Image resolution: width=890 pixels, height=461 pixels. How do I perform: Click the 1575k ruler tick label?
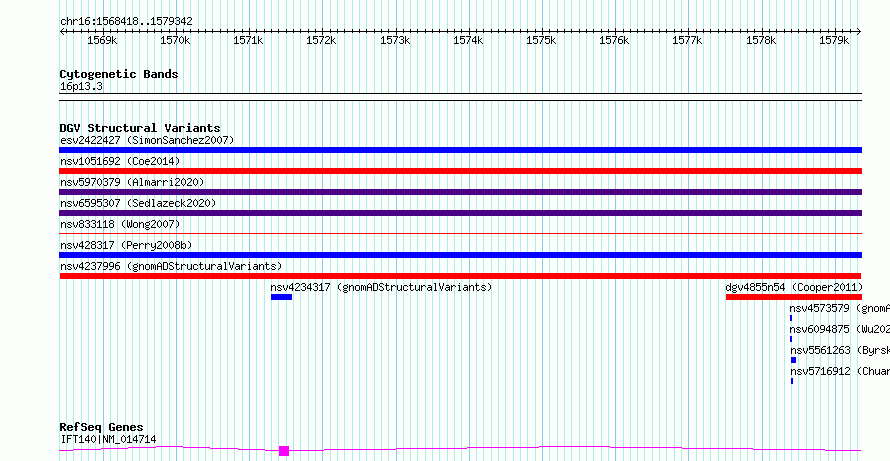pos(541,40)
